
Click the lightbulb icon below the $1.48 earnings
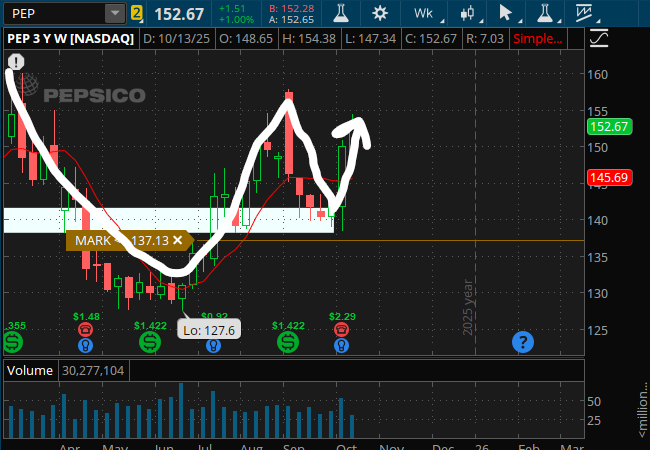click(x=86, y=345)
